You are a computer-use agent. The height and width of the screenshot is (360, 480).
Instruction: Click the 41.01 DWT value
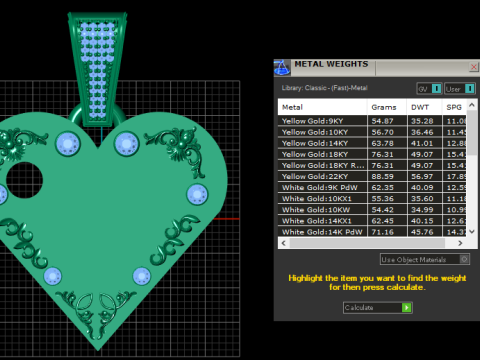(422, 143)
